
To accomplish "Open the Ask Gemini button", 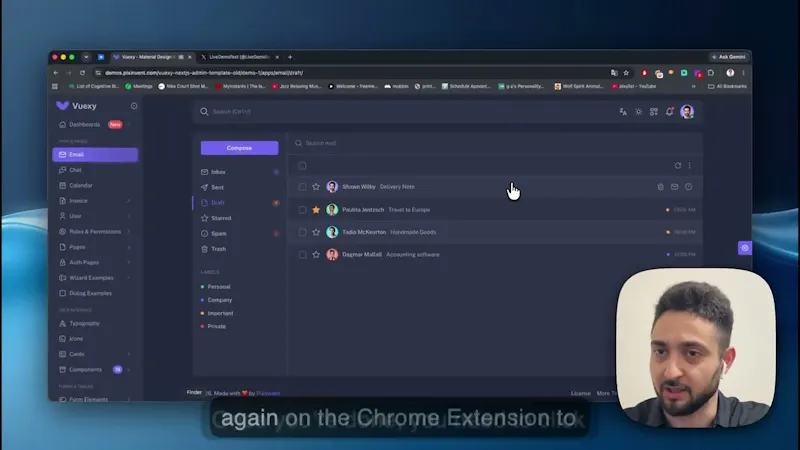I will pos(729,57).
